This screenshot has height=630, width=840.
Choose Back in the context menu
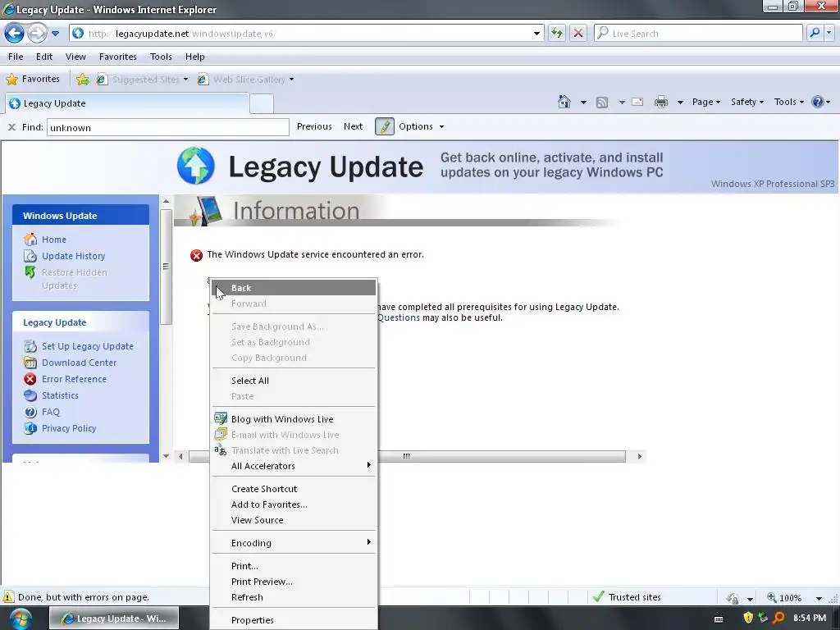(x=294, y=288)
